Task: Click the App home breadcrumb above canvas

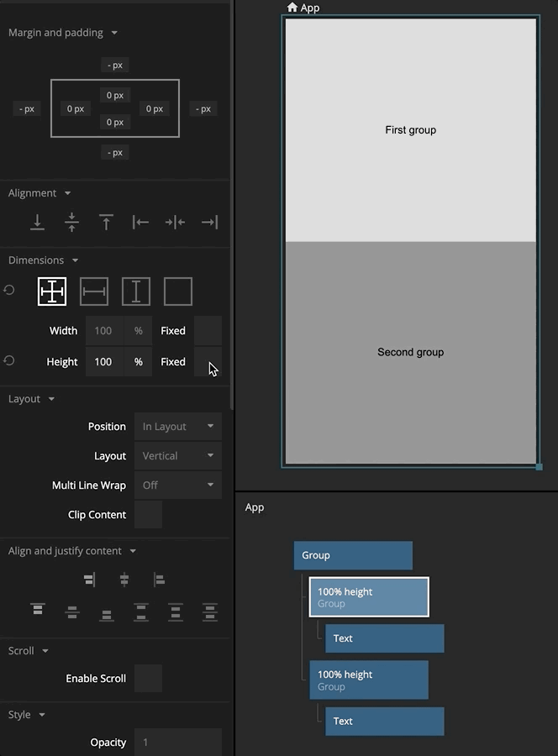Action: 303,8
